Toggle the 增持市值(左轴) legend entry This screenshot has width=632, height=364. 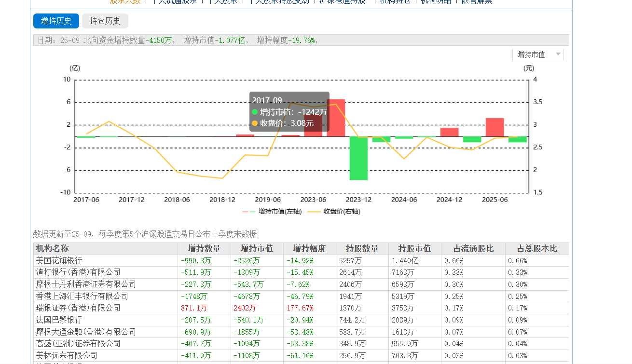[272, 211]
